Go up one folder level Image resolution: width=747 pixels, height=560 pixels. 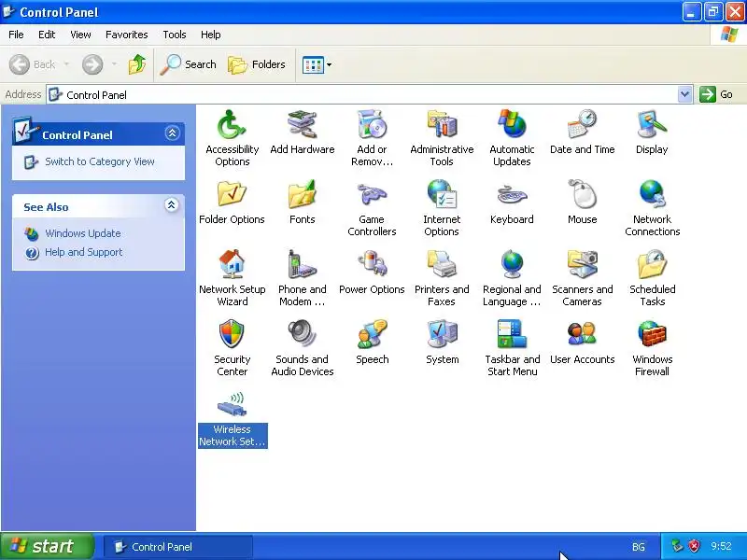coord(136,64)
